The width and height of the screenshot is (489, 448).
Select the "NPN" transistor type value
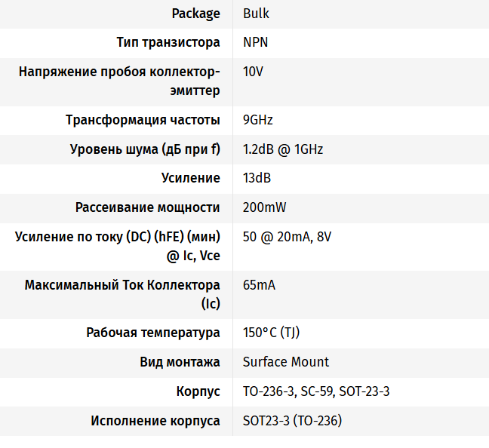255,42
